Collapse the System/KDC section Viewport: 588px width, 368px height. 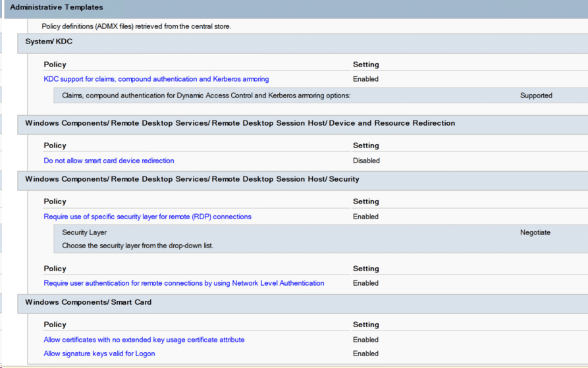[x=49, y=41]
